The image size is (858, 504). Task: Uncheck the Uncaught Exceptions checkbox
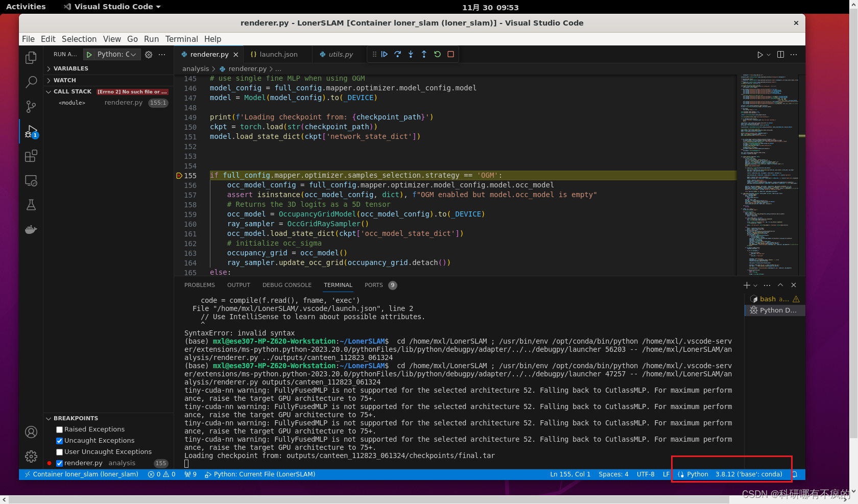click(x=59, y=441)
